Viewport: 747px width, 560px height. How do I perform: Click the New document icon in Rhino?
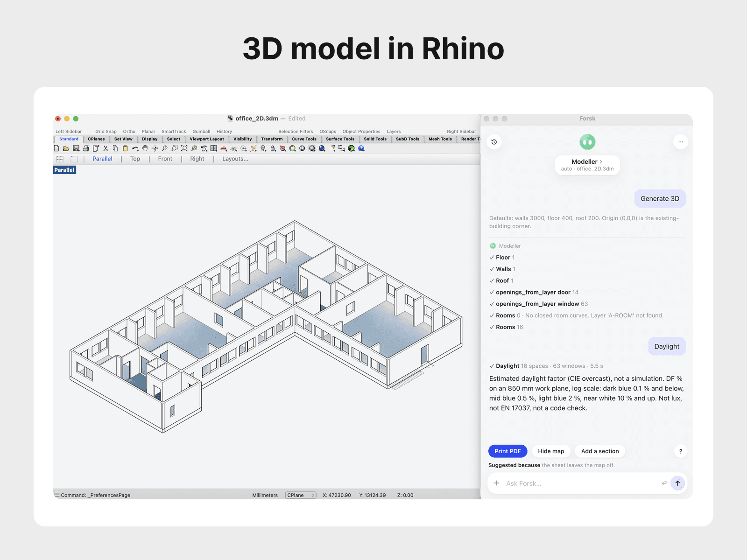click(x=56, y=148)
